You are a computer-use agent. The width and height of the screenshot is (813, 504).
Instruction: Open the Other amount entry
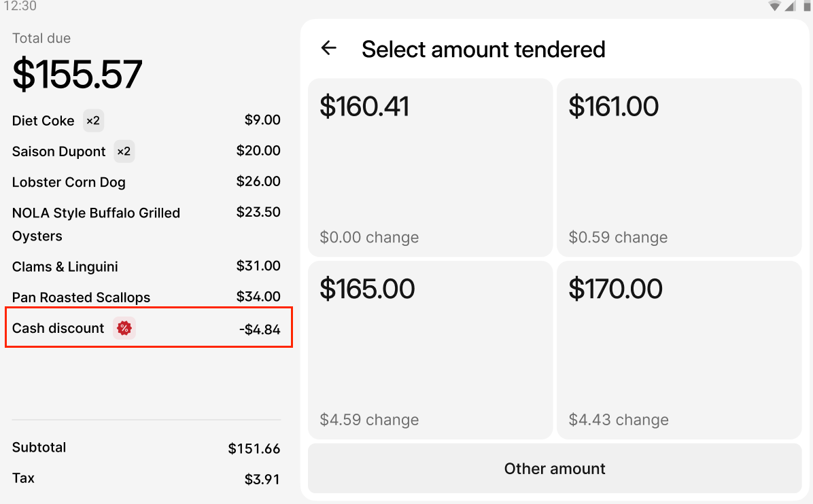pos(555,468)
